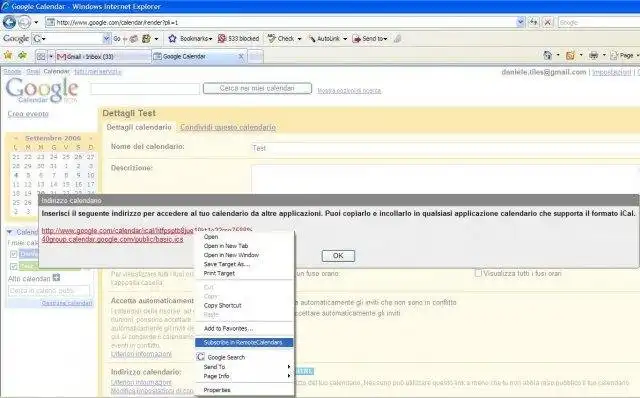Switch to the Gmail - Inbox (33) tab

pos(103,56)
